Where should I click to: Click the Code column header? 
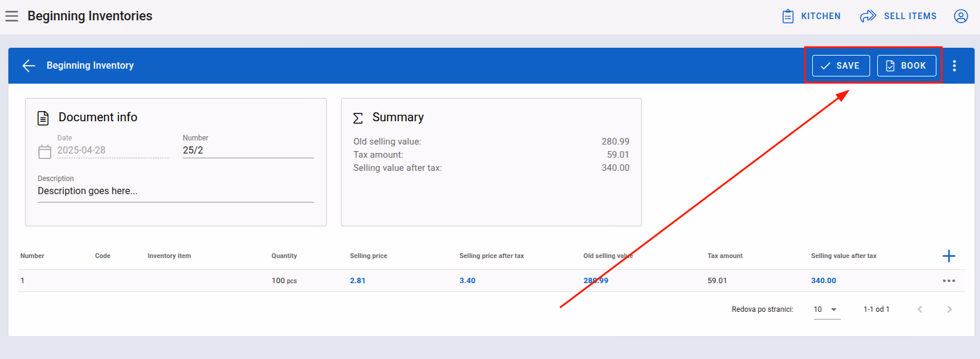coord(103,256)
